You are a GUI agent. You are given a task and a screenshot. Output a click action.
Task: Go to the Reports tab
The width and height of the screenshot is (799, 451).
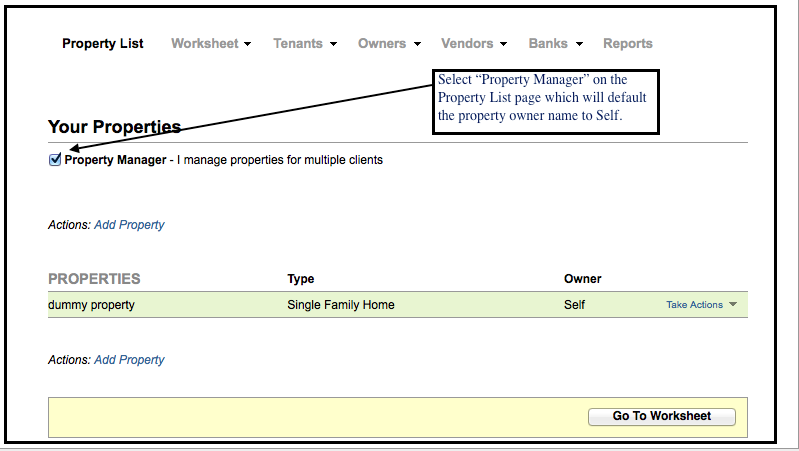click(628, 44)
